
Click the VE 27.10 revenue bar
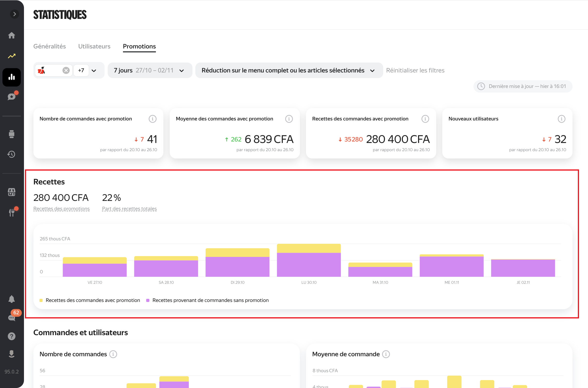click(x=95, y=267)
